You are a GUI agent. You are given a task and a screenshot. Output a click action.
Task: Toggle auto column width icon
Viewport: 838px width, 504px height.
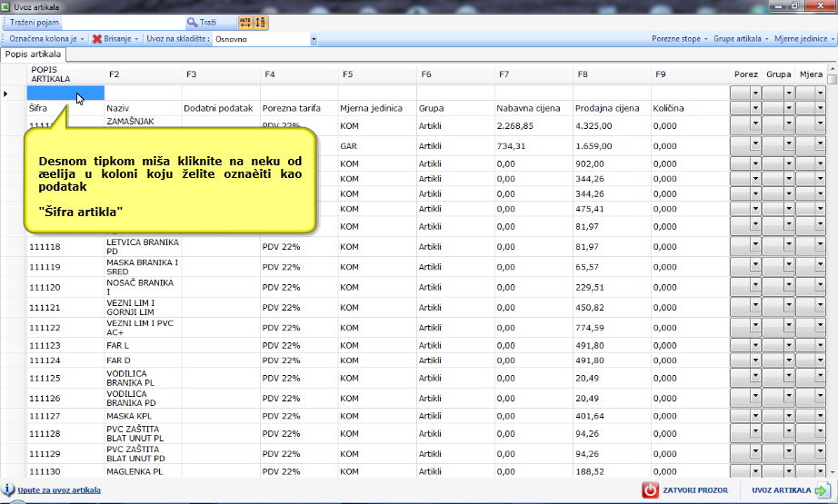click(x=245, y=23)
